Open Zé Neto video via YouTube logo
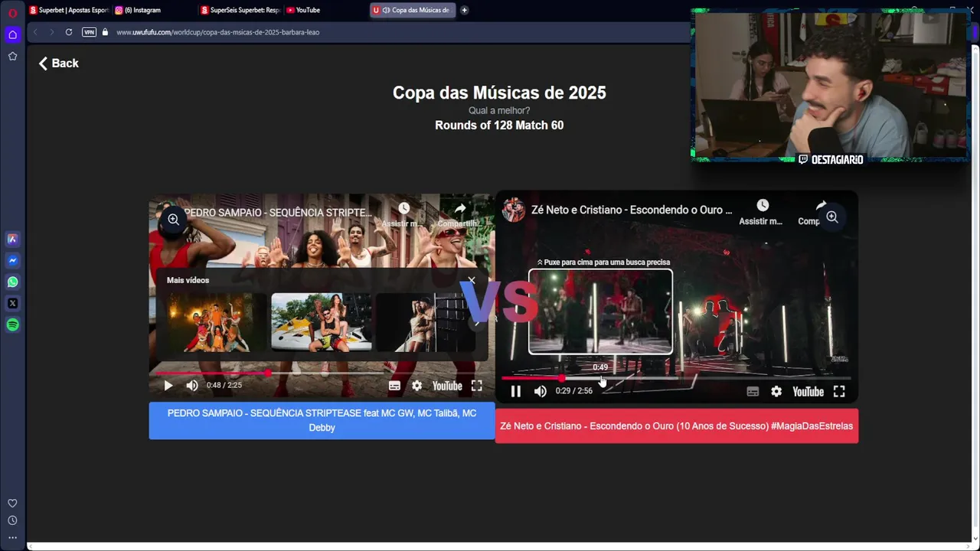980x551 pixels. coord(808,391)
